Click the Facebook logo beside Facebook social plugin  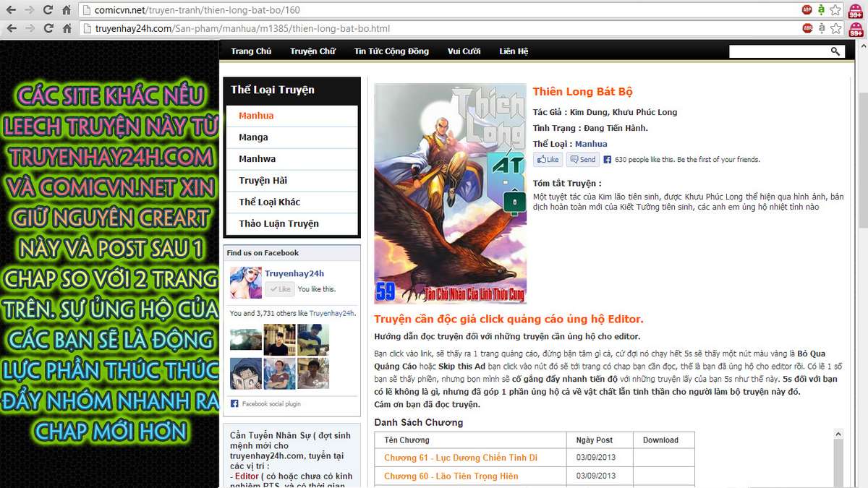[x=234, y=403]
